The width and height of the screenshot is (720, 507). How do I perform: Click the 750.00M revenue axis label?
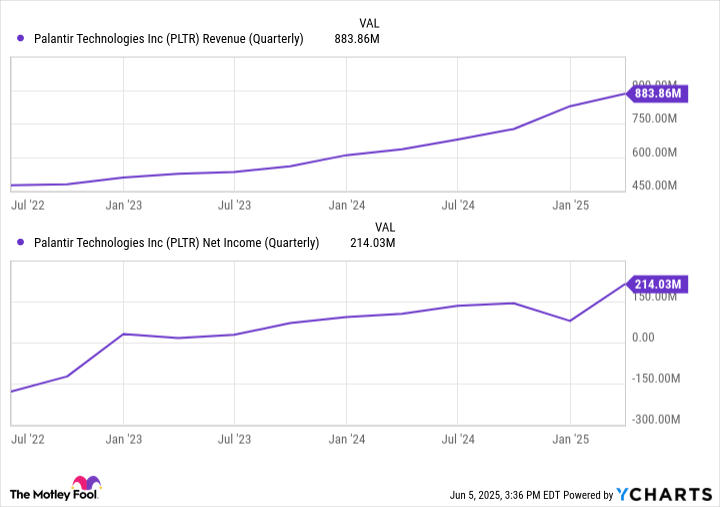point(654,118)
